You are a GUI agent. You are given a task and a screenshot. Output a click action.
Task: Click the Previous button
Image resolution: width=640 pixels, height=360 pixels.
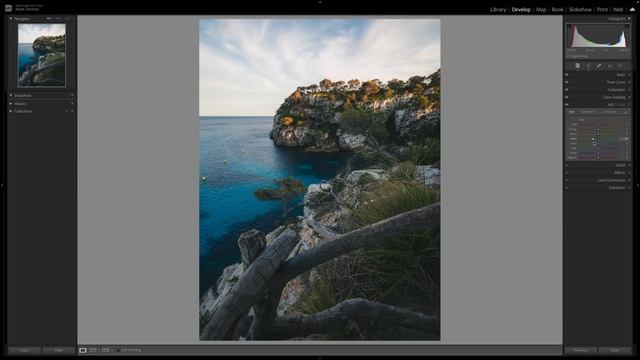pyautogui.click(x=581, y=350)
